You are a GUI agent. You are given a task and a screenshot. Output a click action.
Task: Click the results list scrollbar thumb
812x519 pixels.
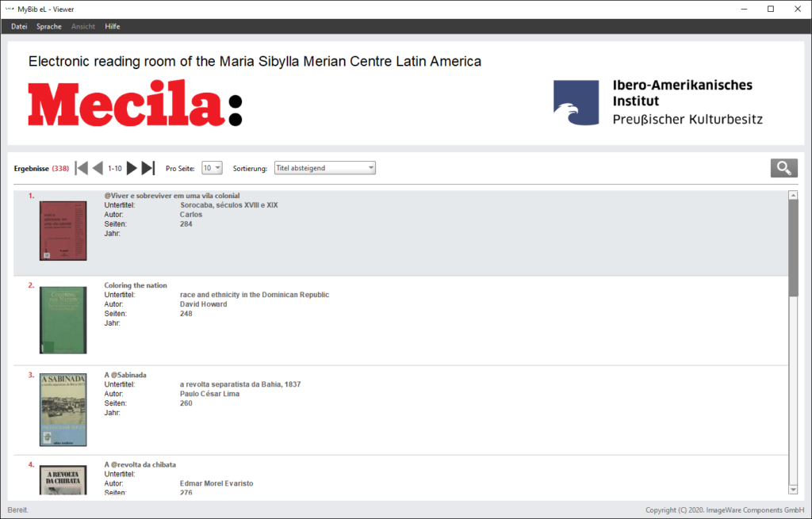click(x=793, y=246)
